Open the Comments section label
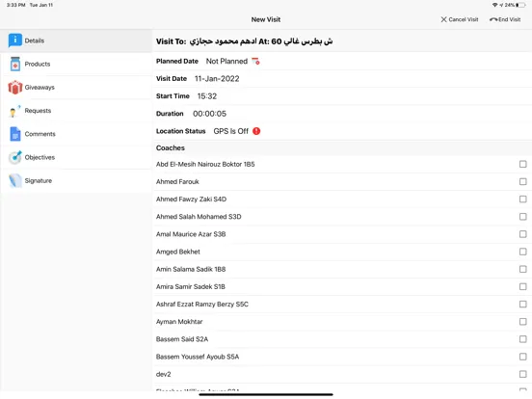This screenshot has width=532, height=399. tap(40, 134)
